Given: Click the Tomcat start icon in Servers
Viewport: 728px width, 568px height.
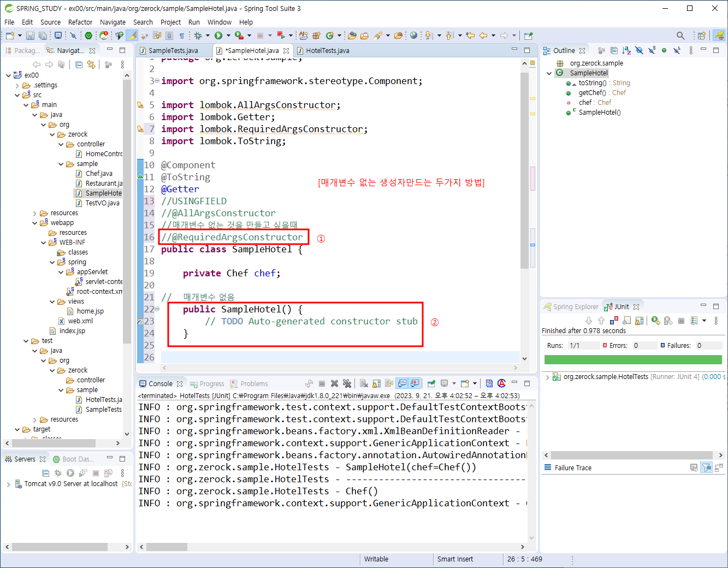Looking at the screenshot, I should [70, 473].
